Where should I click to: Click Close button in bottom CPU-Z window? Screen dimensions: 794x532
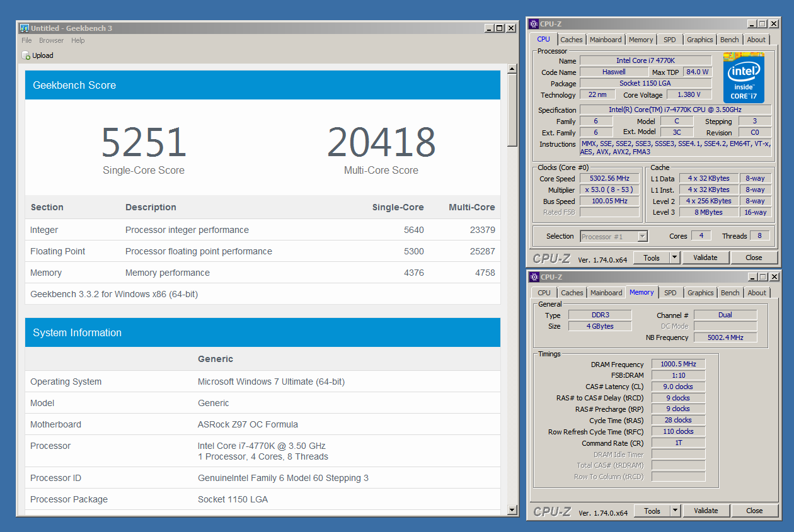(754, 511)
